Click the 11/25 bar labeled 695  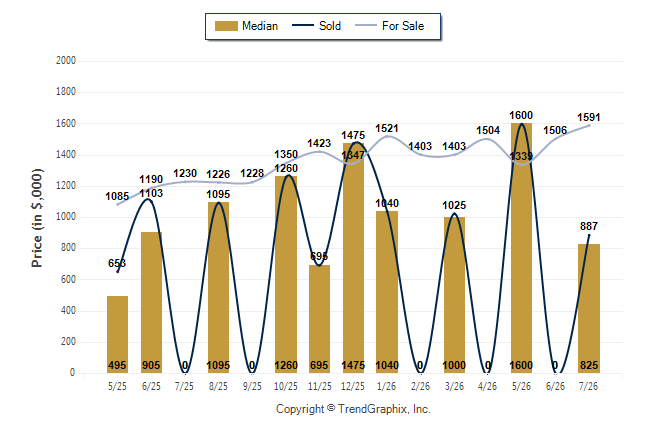[319, 319]
